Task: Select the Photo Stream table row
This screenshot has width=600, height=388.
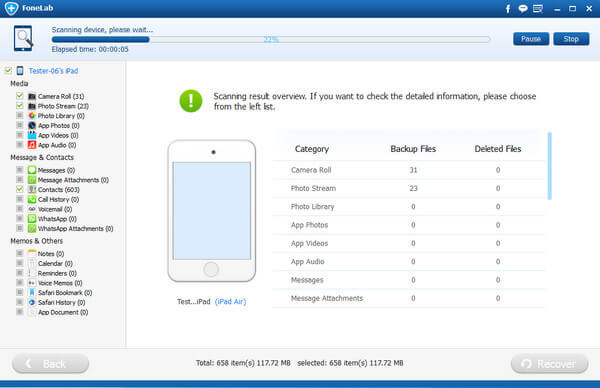Action: click(x=408, y=188)
